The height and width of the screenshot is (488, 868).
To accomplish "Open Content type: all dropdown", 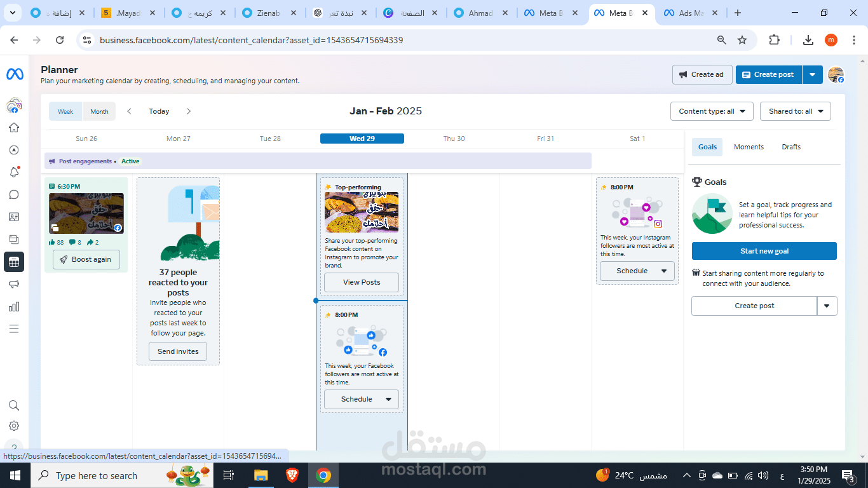I will [x=712, y=111].
